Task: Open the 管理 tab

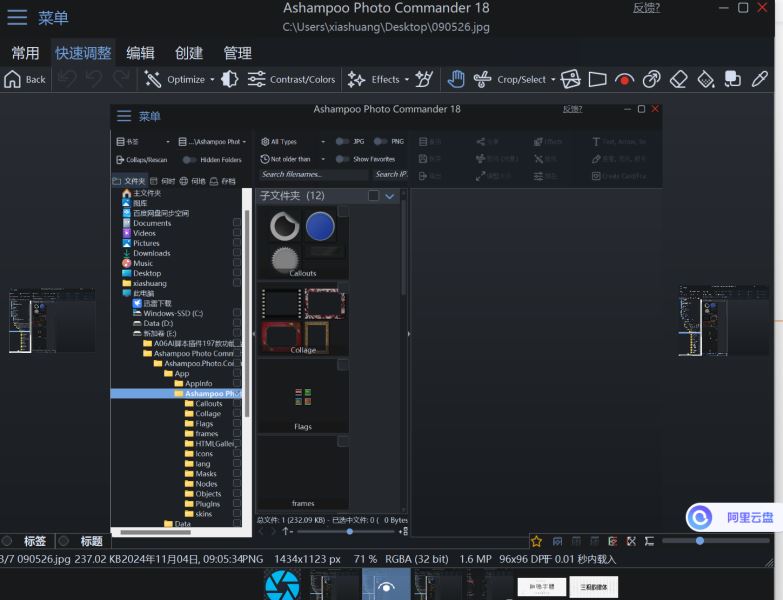Action: [x=237, y=52]
